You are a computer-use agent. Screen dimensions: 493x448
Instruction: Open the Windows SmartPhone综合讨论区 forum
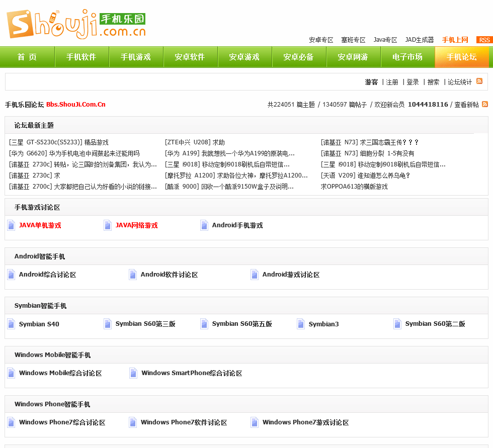192,373
